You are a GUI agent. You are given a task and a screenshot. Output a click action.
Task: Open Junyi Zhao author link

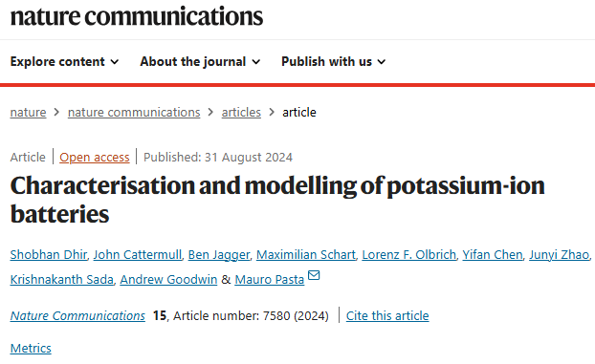pyautogui.click(x=559, y=254)
